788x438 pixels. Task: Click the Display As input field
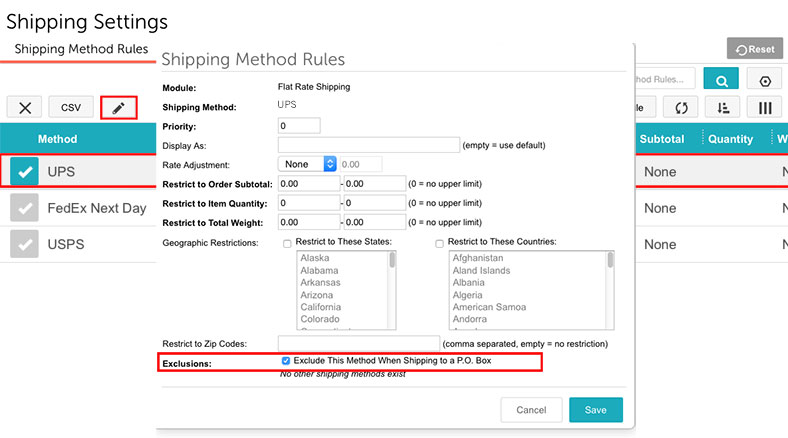(369, 145)
